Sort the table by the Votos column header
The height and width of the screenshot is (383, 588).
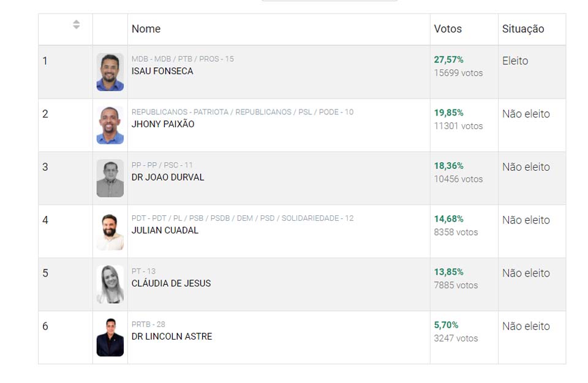[x=448, y=29]
